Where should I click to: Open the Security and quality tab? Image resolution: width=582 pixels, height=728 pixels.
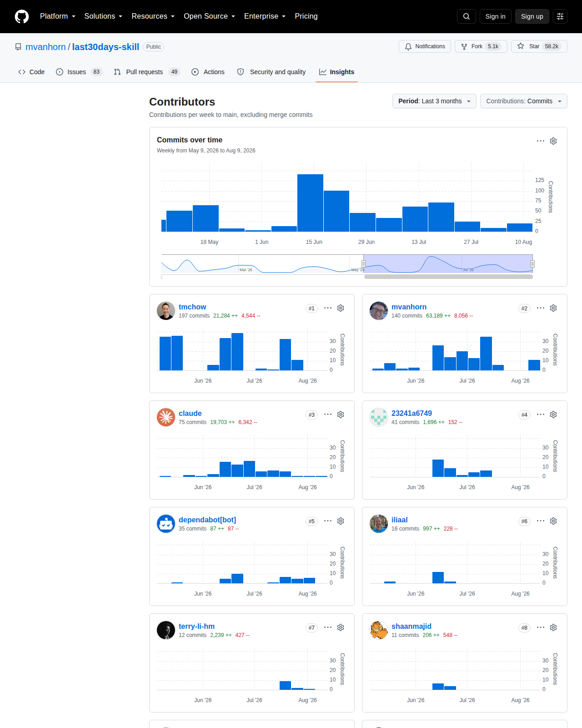click(x=271, y=72)
